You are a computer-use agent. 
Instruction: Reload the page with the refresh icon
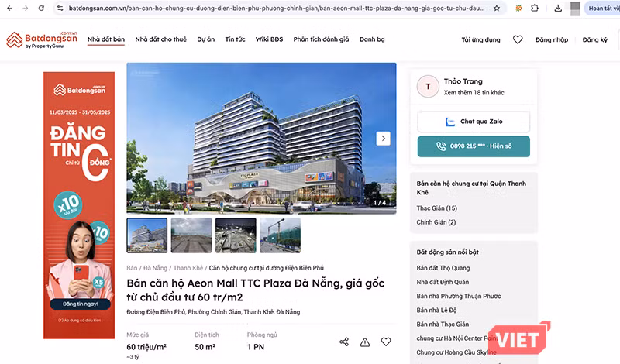coord(41,8)
